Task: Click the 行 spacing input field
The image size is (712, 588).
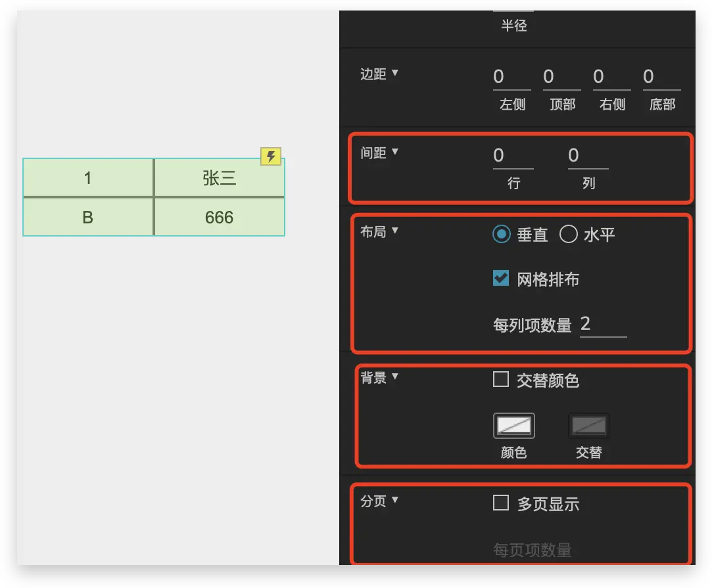Action: (513, 156)
